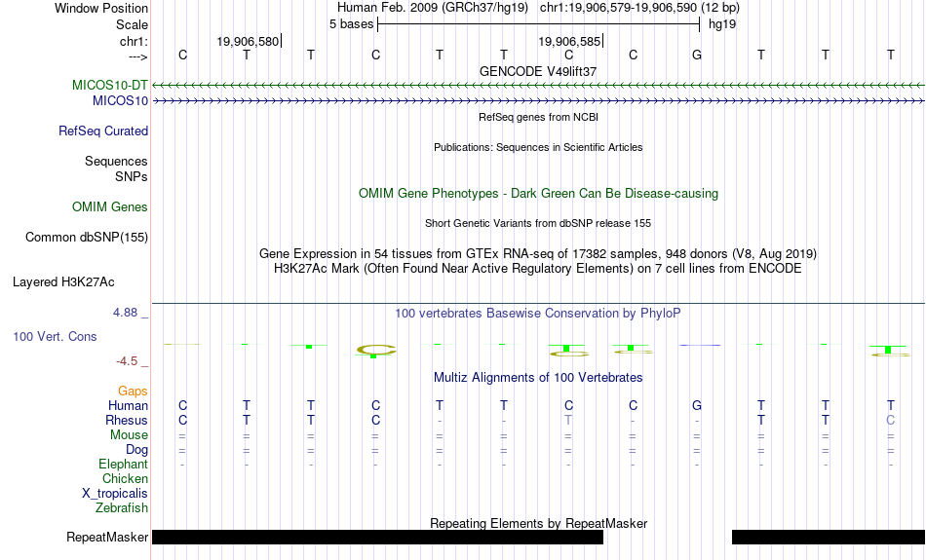
Task: Click the OMIM Gene Phenotypes track title
Action: 539,194
